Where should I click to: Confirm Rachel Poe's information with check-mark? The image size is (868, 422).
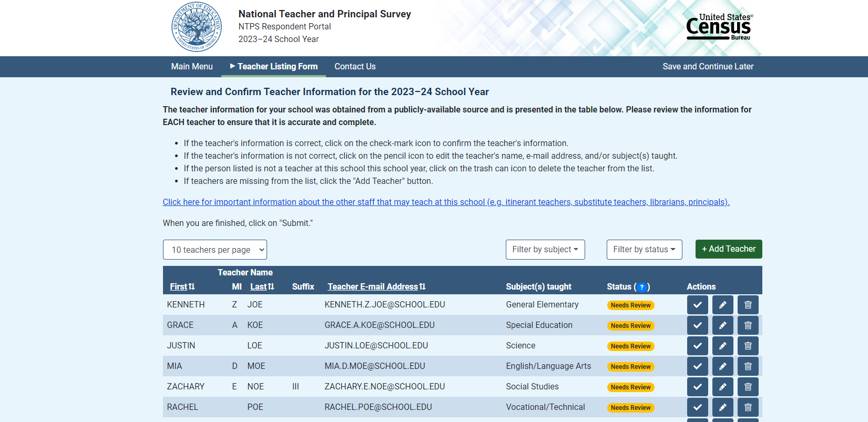[697, 407]
